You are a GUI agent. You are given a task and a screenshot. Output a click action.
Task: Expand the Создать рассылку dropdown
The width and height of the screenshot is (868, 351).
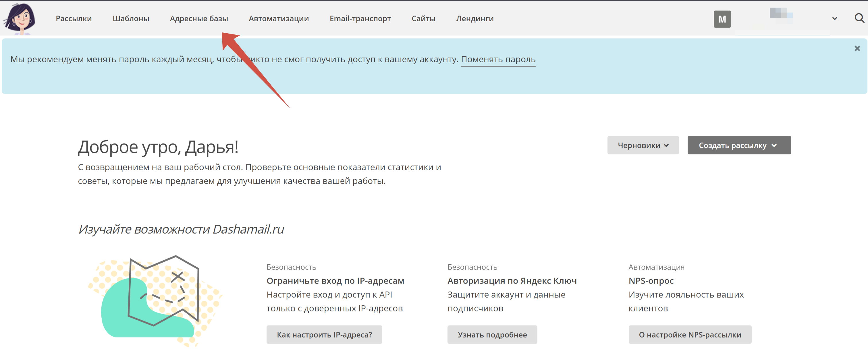pos(739,146)
